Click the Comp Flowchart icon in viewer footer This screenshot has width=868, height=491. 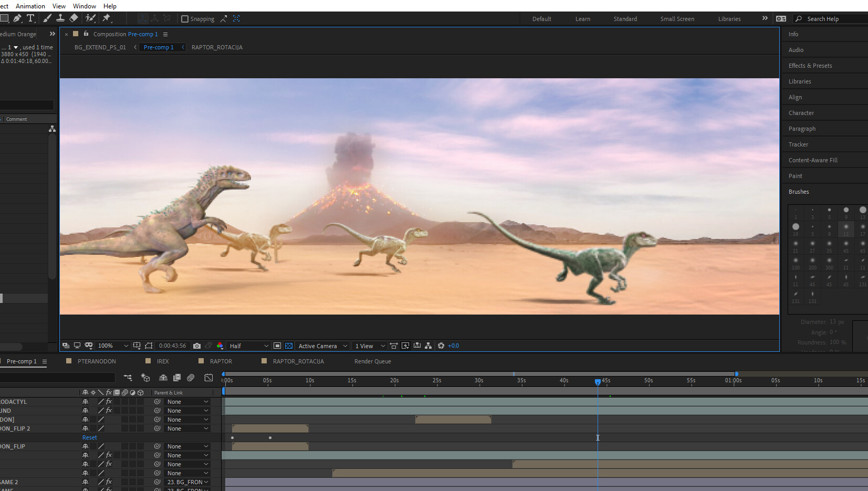(428, 346)
